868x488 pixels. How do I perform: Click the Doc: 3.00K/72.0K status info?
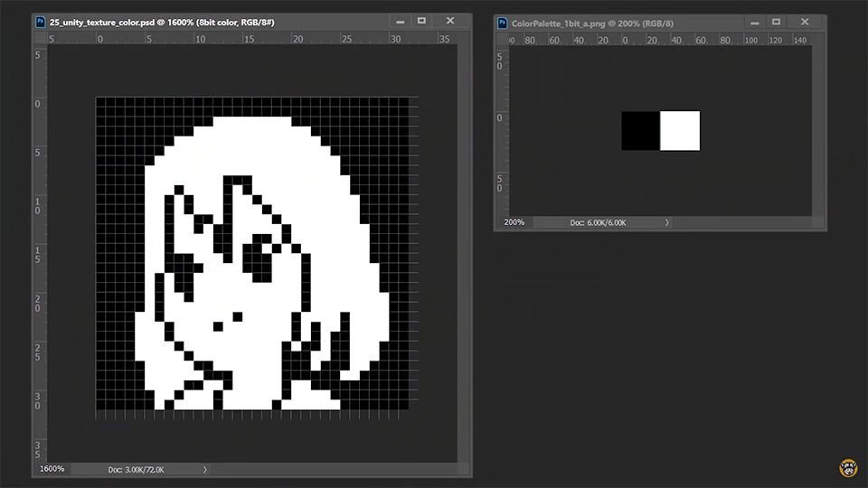(x=136, y=469)
